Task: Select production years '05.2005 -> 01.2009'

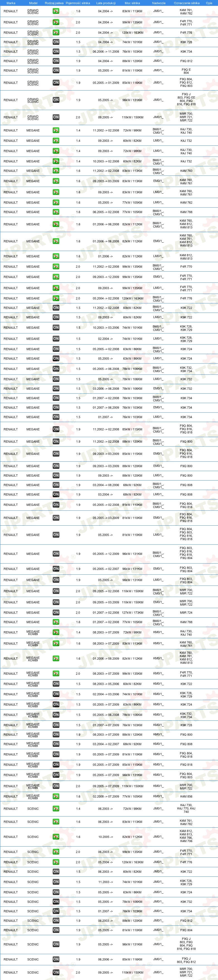Action: tap(106, 83)
